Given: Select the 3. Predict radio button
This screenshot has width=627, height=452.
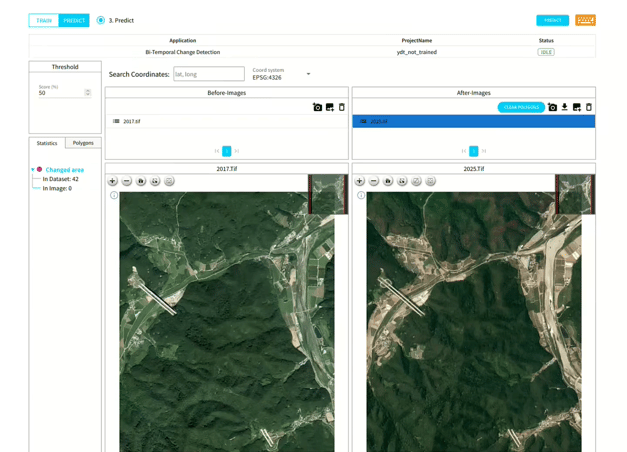Looking at the screenshot, I should click(x=101, y=20).
